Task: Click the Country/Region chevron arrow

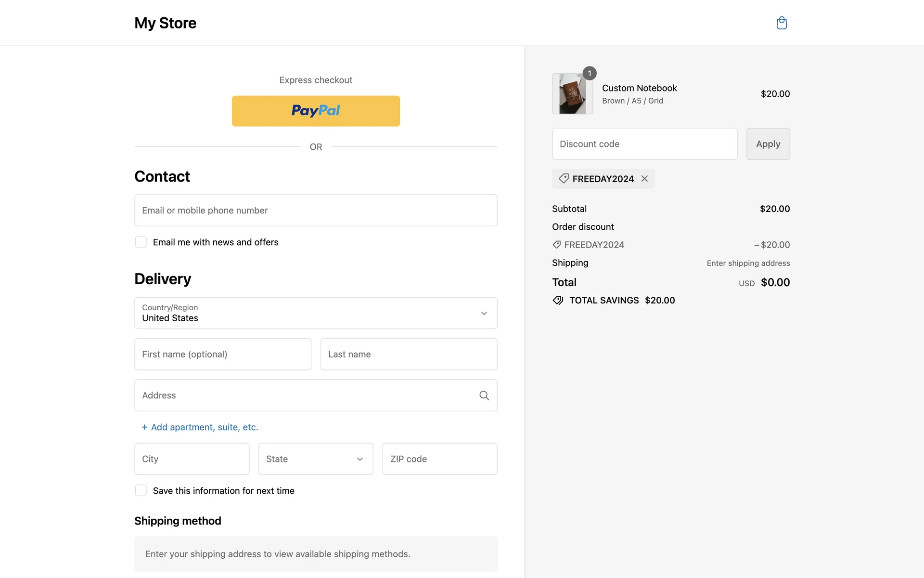Action: pyautogui.click(x=484, y=313)
